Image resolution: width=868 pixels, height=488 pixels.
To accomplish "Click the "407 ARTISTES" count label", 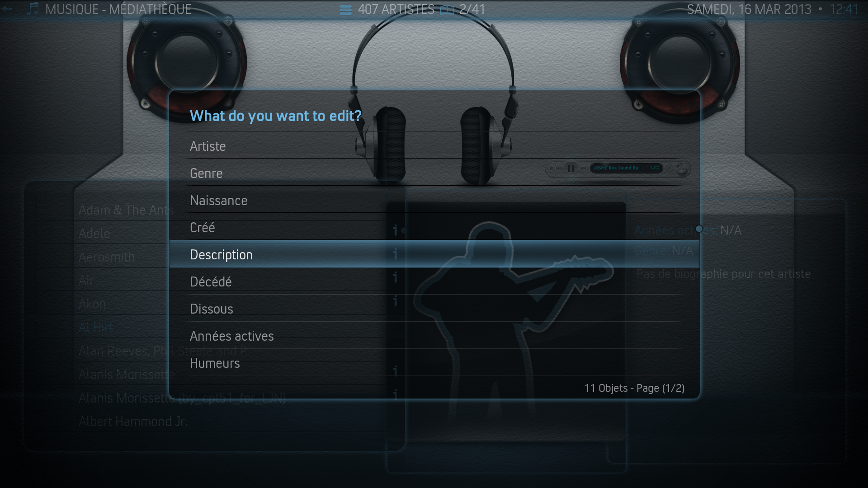I will pos(396,9).
